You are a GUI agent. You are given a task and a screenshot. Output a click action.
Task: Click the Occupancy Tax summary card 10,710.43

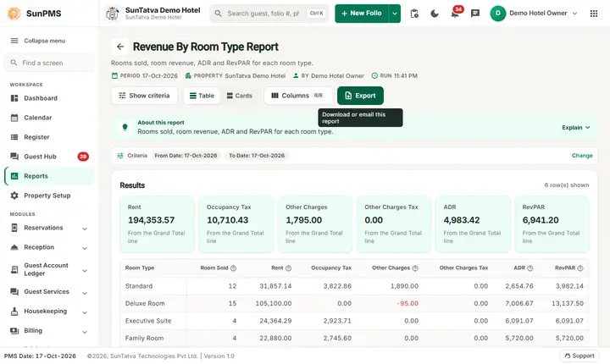point(236,224)
